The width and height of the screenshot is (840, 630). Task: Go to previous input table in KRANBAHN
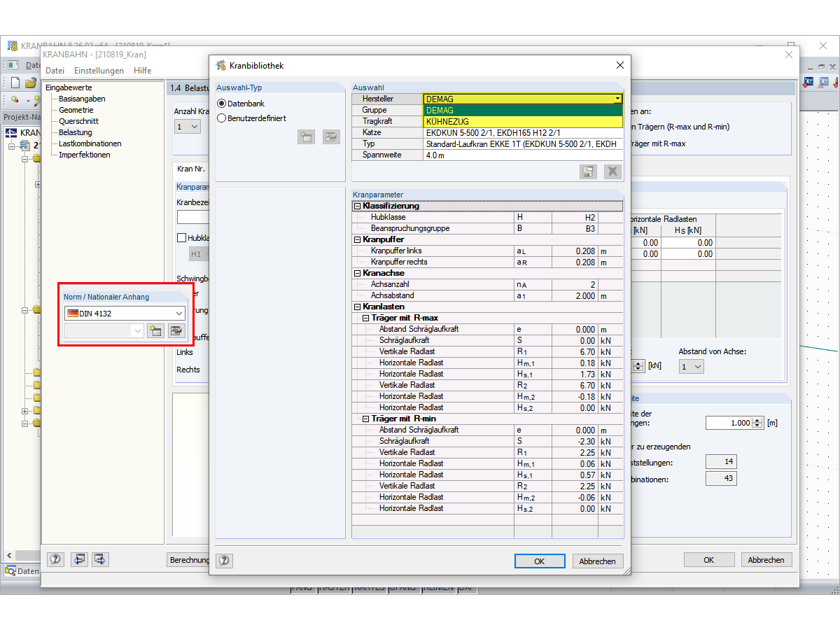79,559
